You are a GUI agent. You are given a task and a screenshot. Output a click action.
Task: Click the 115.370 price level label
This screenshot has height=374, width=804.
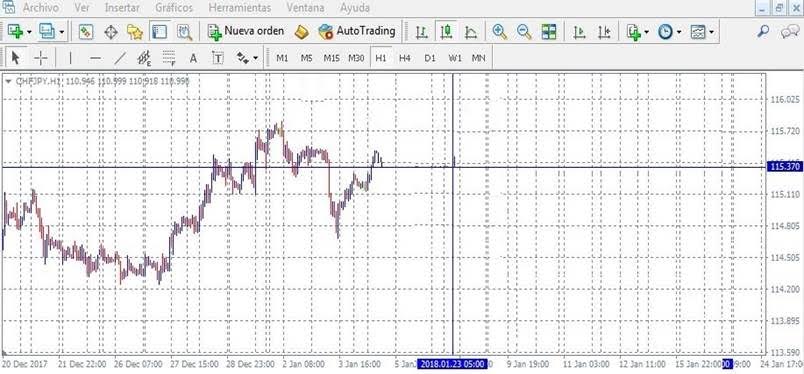click(x=785, y=167)
